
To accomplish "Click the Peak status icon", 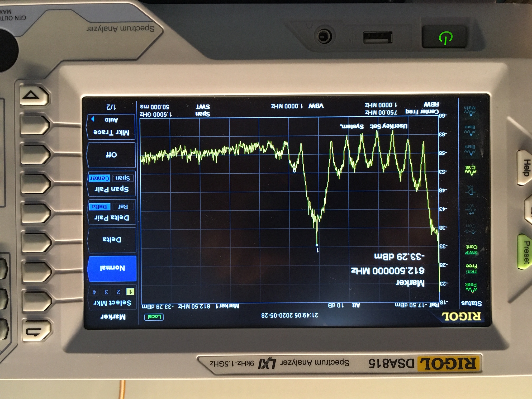I will (471, 288).
